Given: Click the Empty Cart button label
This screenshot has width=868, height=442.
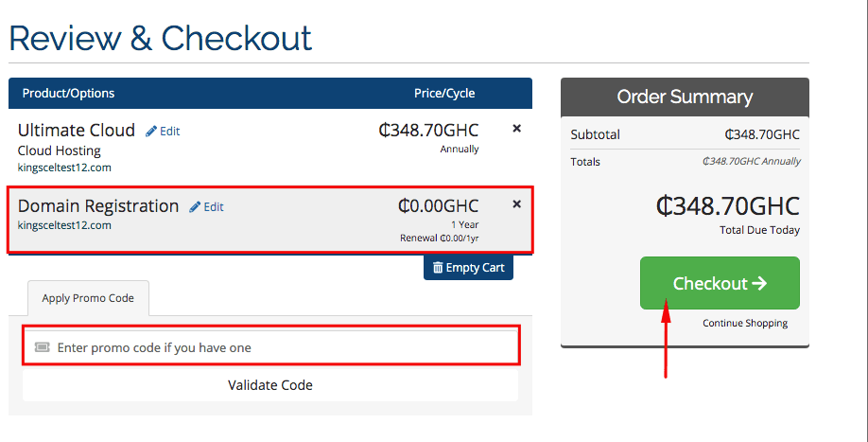Looking at the screenshot, I should tap(475, 268).
